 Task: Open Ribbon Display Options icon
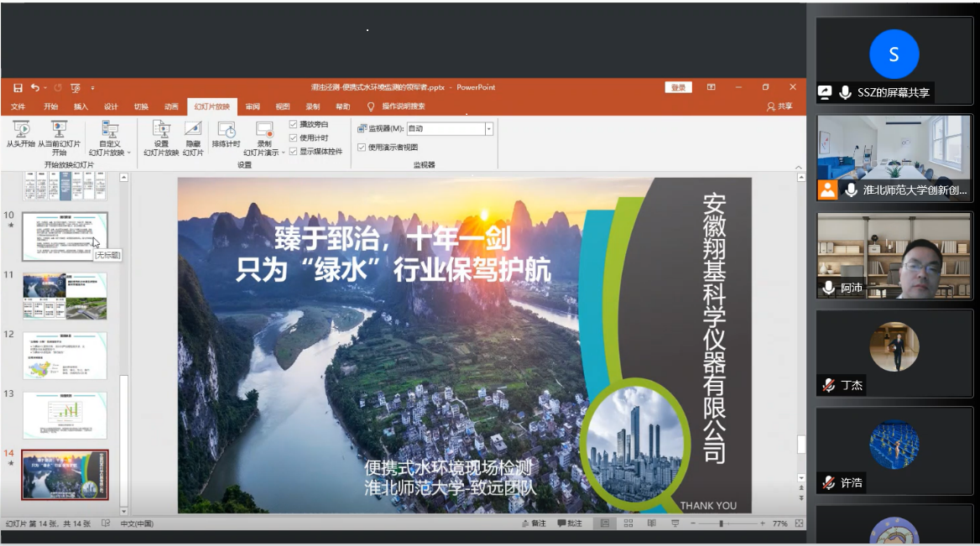(712, 87)
